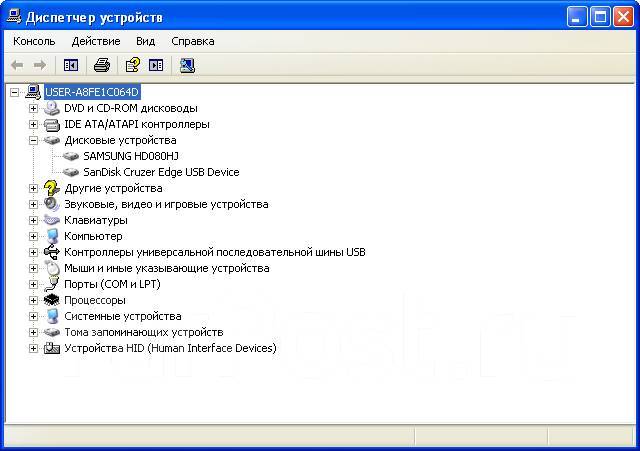Expand Звуковые, видео и игровые устройства
Screen dimensions: 640x451
click(33, 204)
